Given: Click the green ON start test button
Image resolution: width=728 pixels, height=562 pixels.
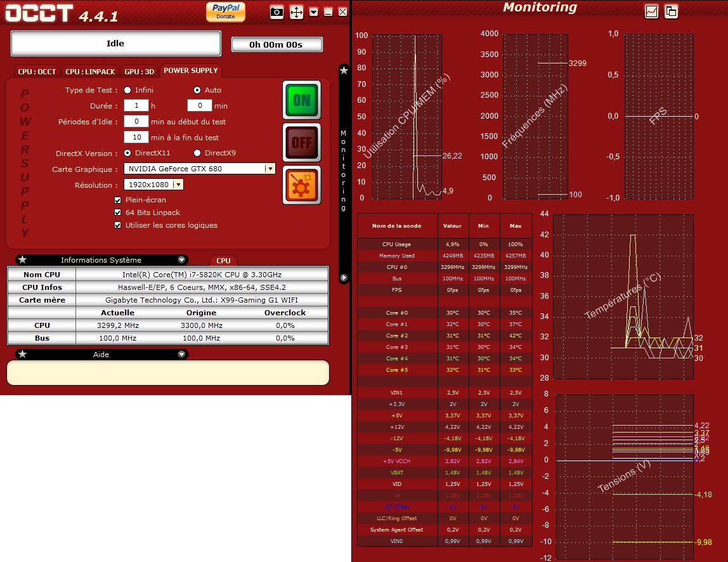Looking at the screenshot, I should [x=301, y=100].
